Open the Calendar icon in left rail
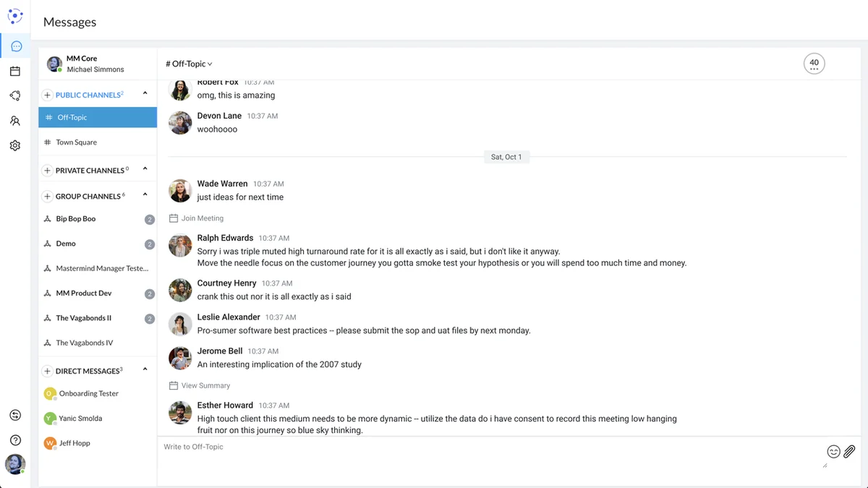The width and height of the screenshot is (868, 488). [15, 72]
